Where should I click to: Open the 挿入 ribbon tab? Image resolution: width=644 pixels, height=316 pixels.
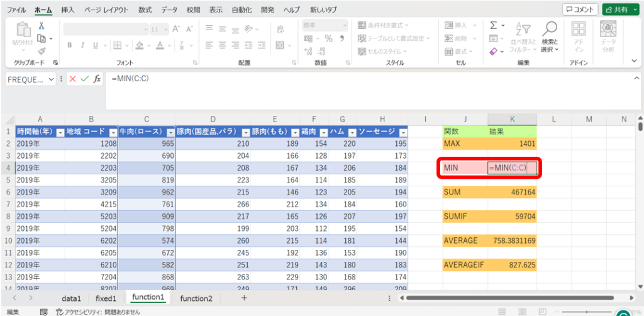tap(67, 10)
